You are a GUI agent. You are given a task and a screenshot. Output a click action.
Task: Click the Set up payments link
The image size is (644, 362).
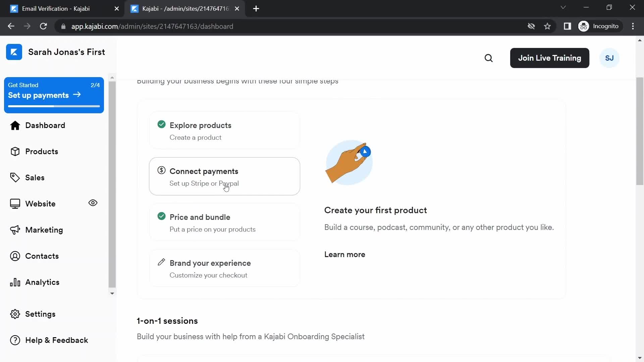click(x=44, y=95)
